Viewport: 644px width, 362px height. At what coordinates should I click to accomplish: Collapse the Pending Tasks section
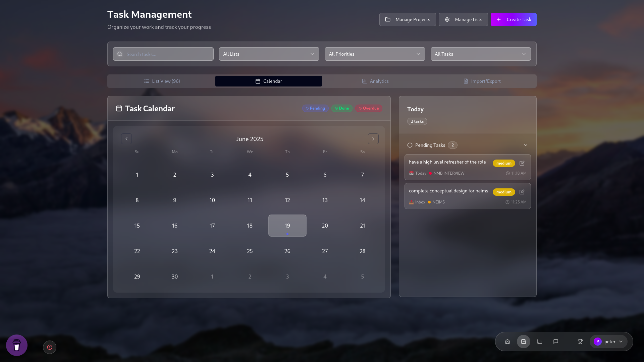pyautogui.click(x=525, y=145)
